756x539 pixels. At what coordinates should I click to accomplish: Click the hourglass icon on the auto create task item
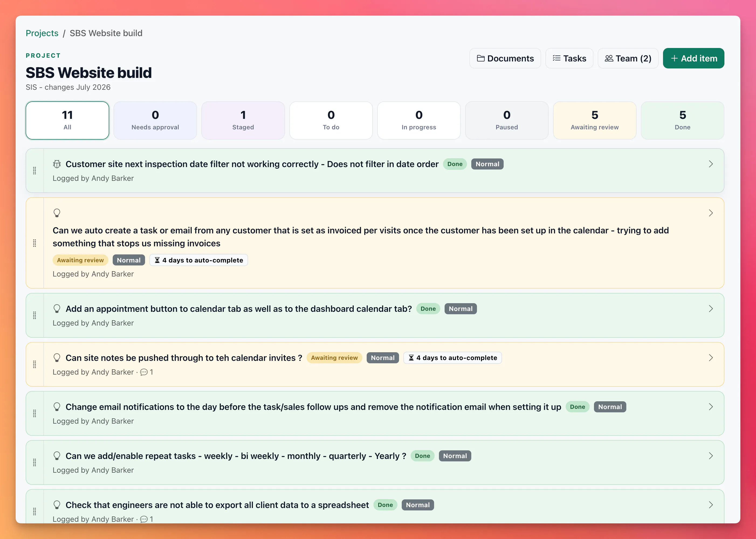pos(157,260)
